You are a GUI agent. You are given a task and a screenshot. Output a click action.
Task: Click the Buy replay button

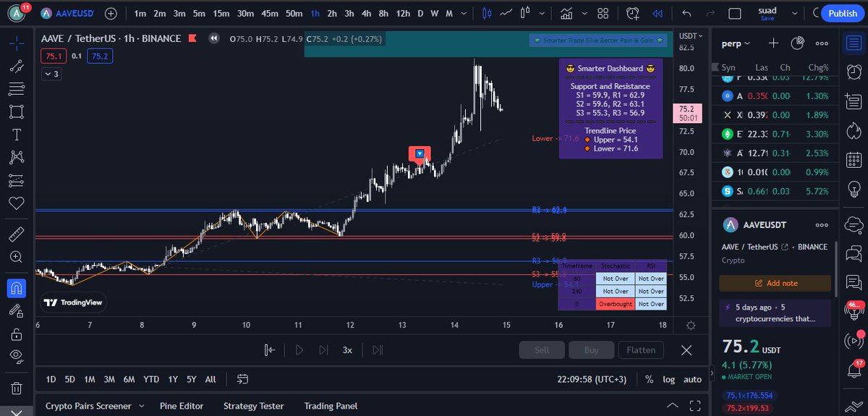point(591,350)
